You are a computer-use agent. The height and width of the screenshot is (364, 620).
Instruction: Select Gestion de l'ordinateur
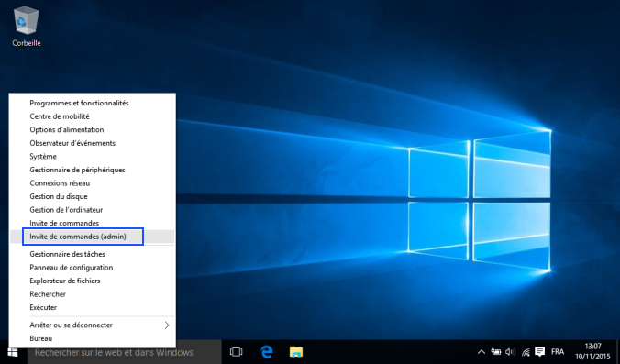92,210
